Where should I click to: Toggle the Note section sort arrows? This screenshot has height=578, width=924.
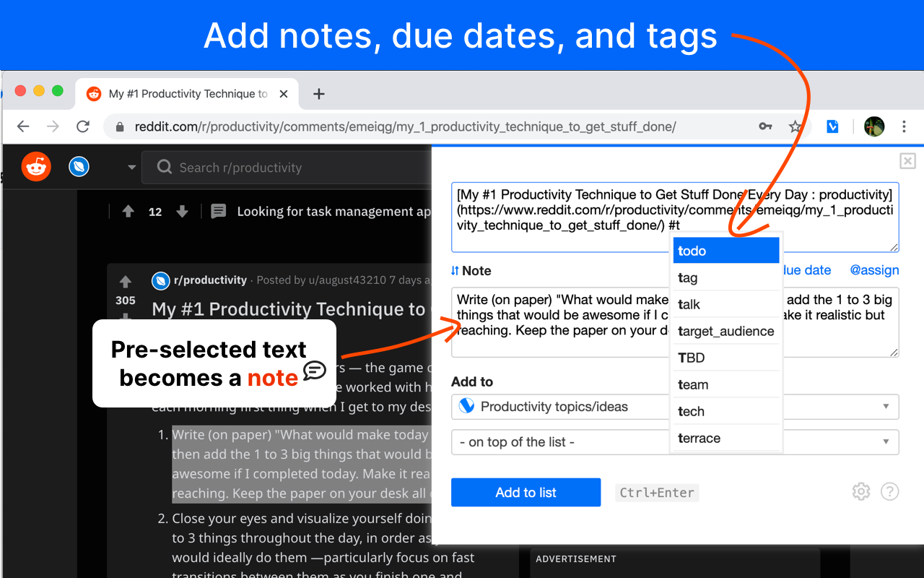tap(455, 271)
